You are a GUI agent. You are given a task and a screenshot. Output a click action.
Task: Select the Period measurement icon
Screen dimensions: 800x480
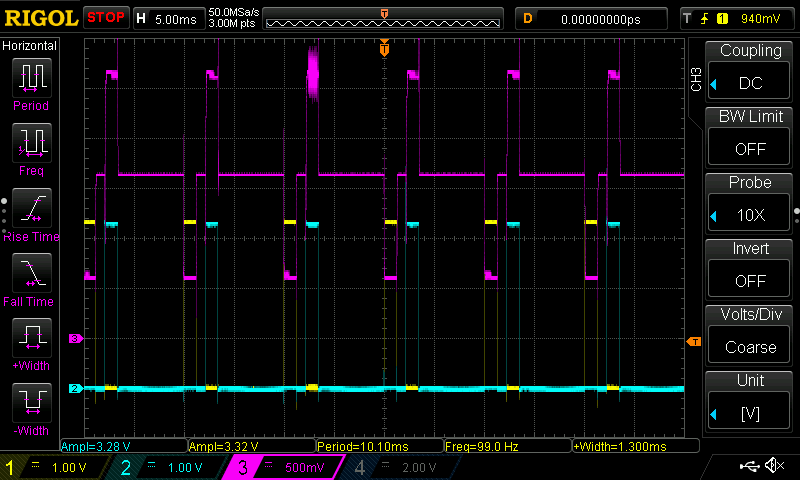32,78
